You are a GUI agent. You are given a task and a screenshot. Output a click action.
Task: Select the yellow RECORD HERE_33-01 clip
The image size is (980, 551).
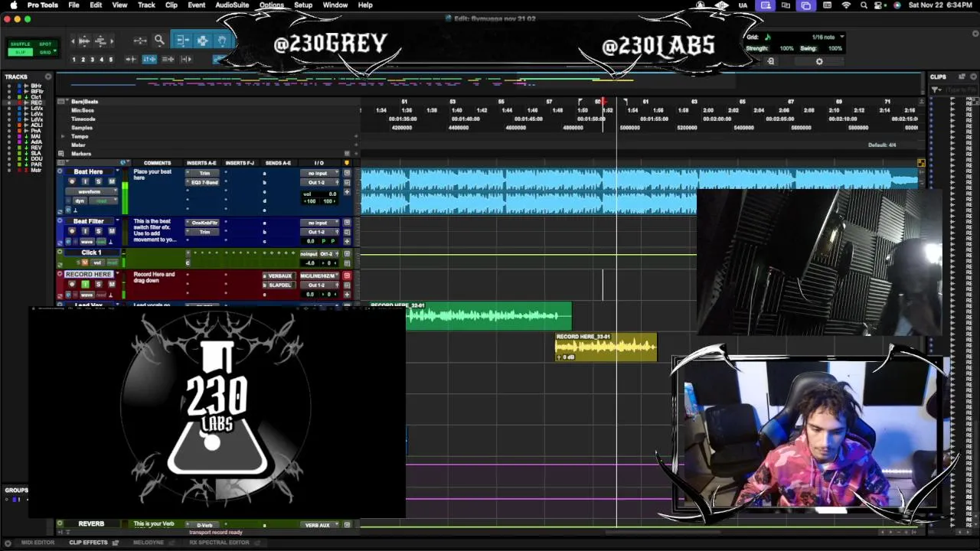[x=606, y=347]
